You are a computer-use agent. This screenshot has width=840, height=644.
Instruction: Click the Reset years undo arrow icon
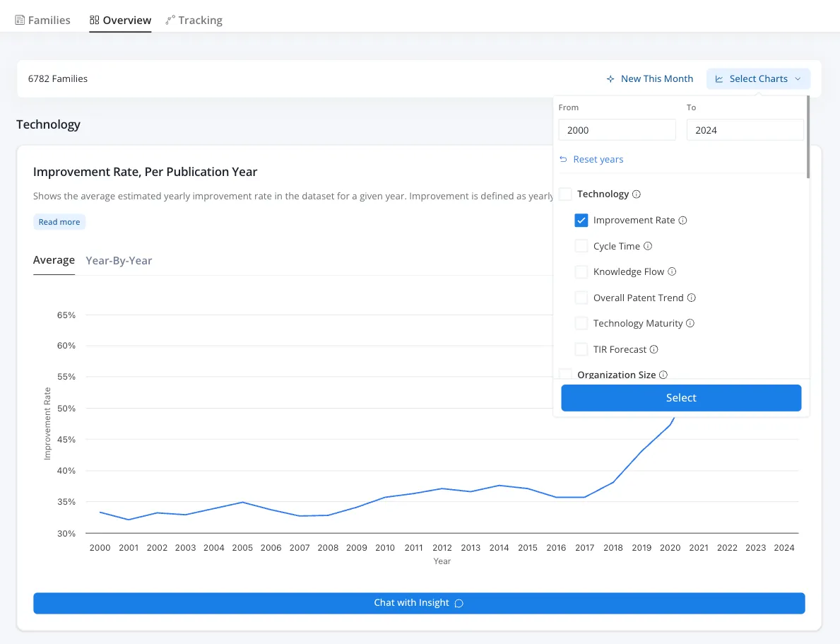tap(563, 159)
